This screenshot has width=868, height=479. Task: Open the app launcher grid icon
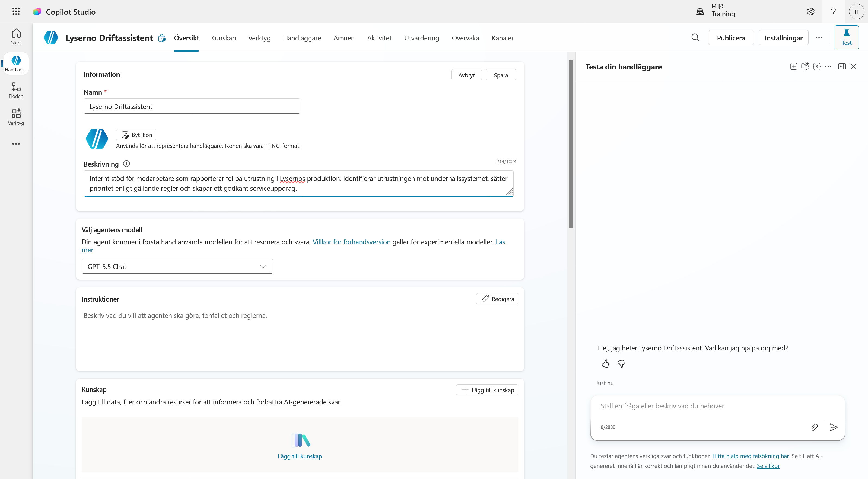click(16, 11)
